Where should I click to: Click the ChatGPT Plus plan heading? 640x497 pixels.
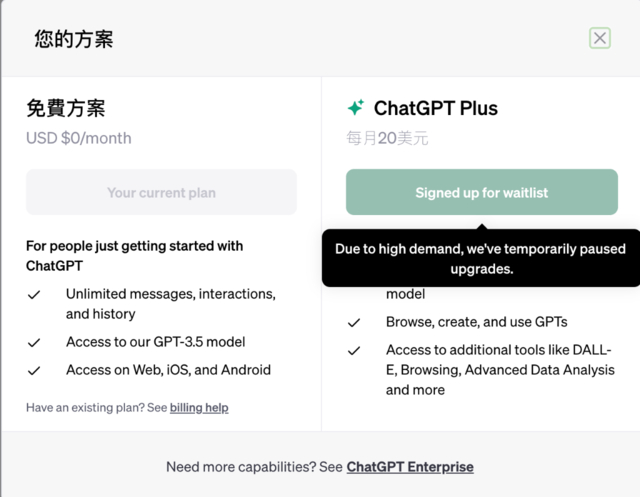coord(435,108)
